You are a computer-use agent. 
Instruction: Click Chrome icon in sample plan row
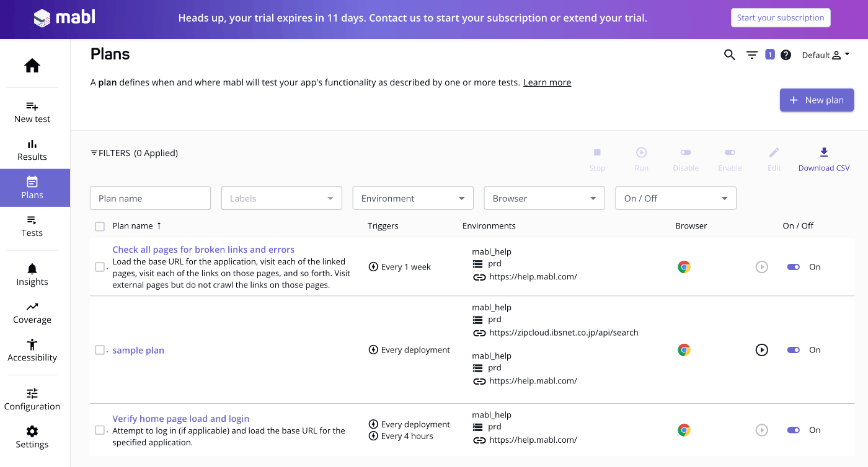click(684, 350)
